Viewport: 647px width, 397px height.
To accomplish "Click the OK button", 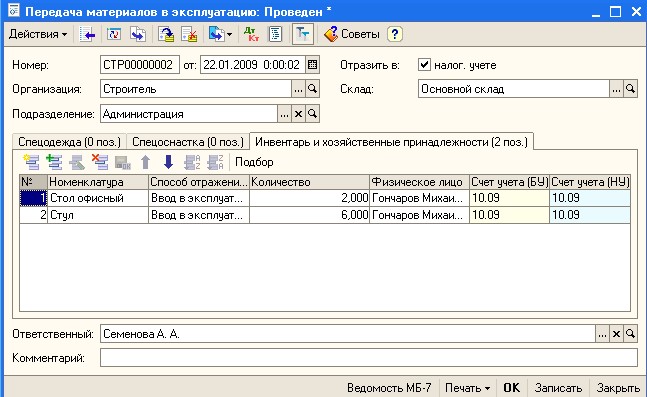I will point(512,388).
